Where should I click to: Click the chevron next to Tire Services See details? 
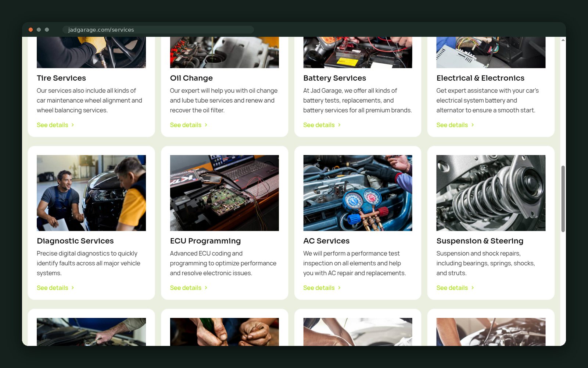pos(73,125)
